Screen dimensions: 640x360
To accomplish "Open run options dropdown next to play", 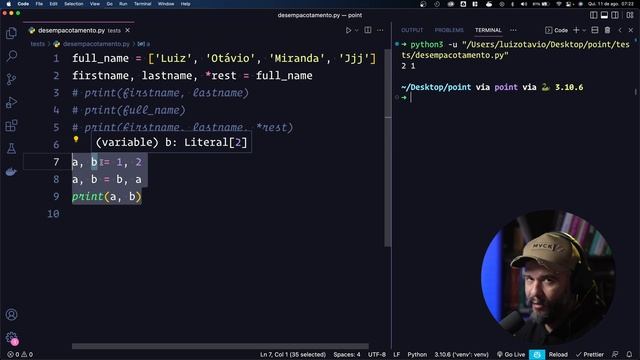I will pyautogui.click(x=356, y=30).
